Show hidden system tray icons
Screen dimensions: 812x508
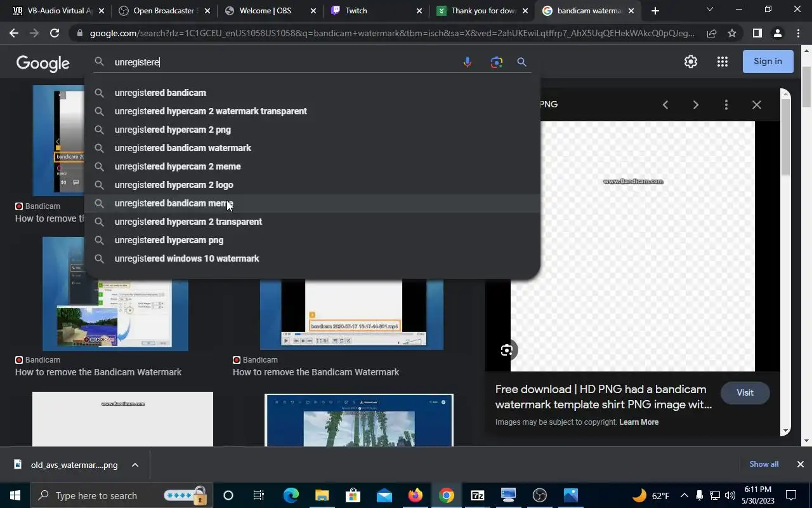tap(684, 495)
